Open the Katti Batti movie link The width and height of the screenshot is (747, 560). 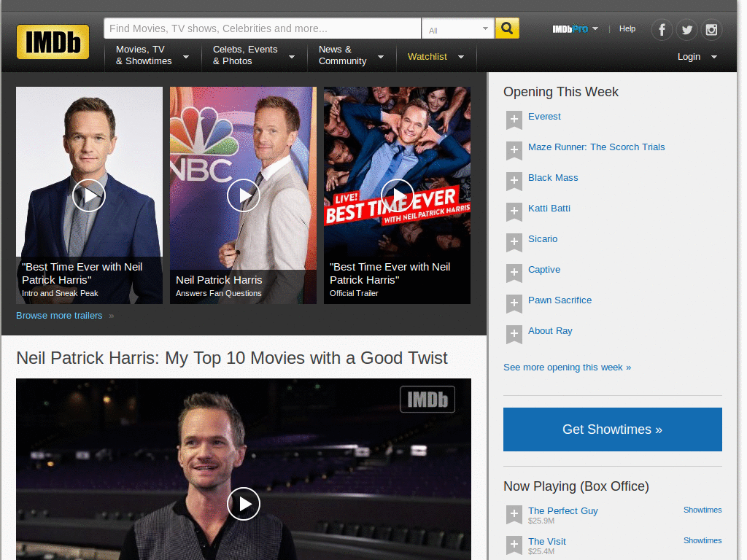coord(549,208)
